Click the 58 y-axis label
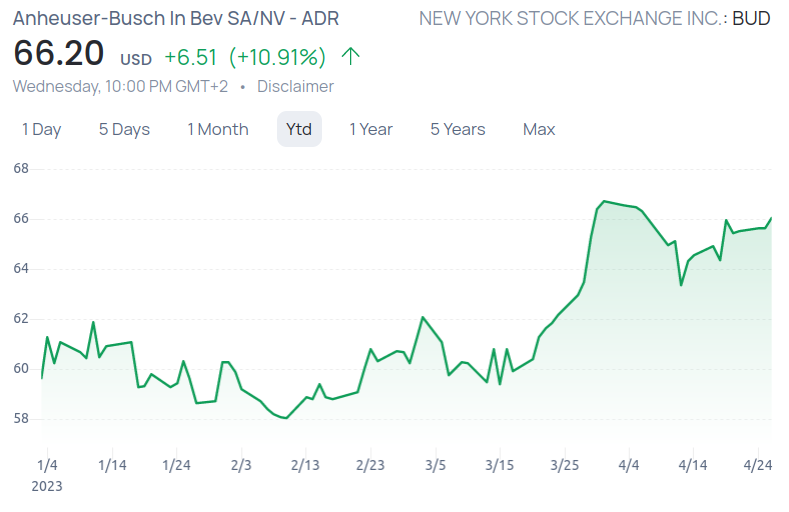The image size is (789, 512). coord(21,418)
